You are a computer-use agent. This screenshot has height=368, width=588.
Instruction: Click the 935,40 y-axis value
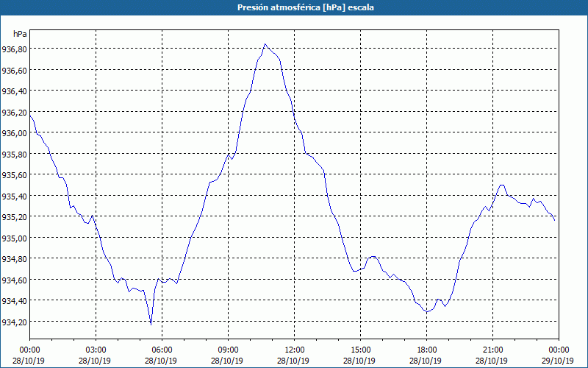tap(14, 196)
